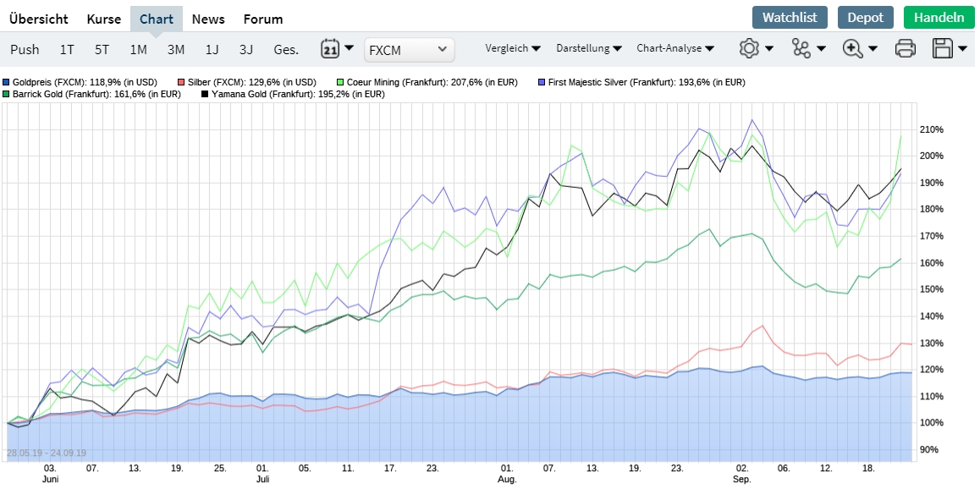
Task: Expand the Darstellung dropdown menu
Action: point(589,49)
